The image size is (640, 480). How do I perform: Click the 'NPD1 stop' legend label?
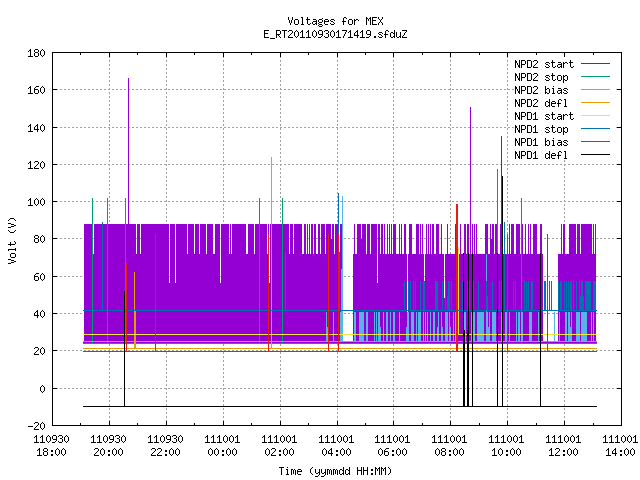(541, 129)
